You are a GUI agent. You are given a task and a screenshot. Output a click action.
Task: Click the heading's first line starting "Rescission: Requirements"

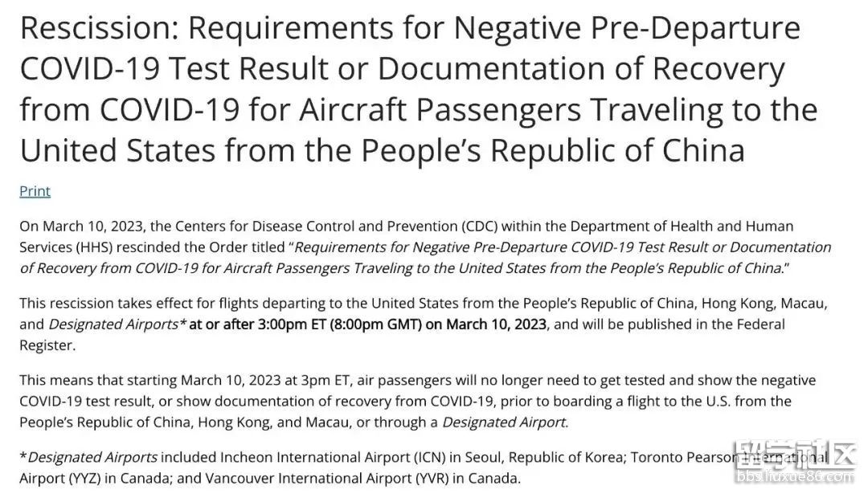(x=410, y=29)
